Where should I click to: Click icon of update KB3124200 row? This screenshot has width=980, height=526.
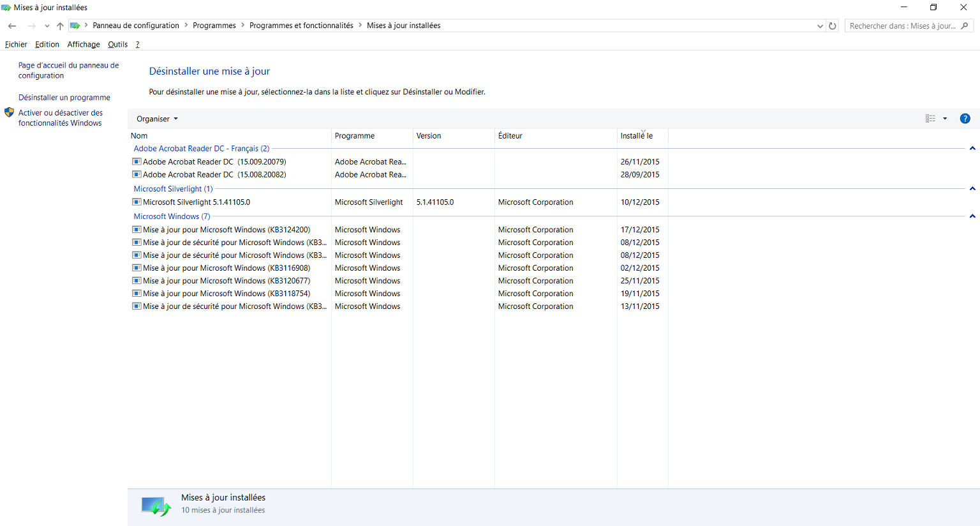pyautogui.click(x=137, y=230)
